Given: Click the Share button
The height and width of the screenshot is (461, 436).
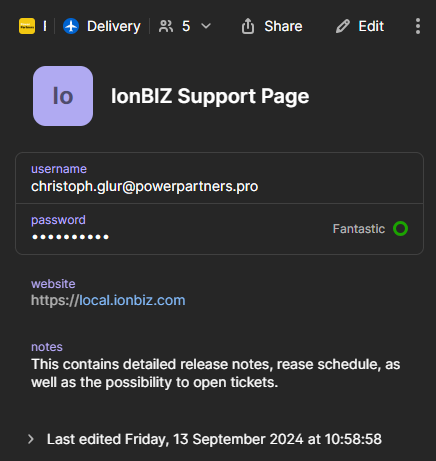Looking at the screenshot, I should coord(272,26).
